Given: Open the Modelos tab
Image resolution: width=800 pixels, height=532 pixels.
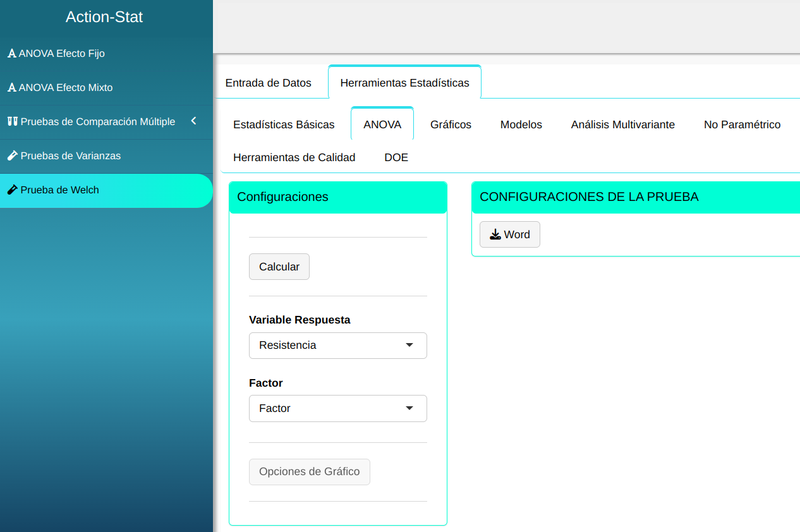Looking at the screenshot, I should pyautogui.click(x=521, y=124).
